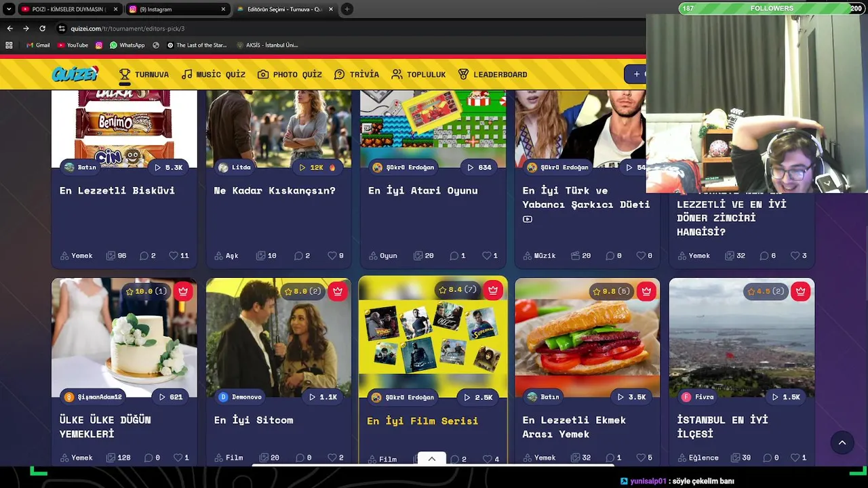Open the TOPLULUK community page
The image size is (868, 488).
point(418,75)
